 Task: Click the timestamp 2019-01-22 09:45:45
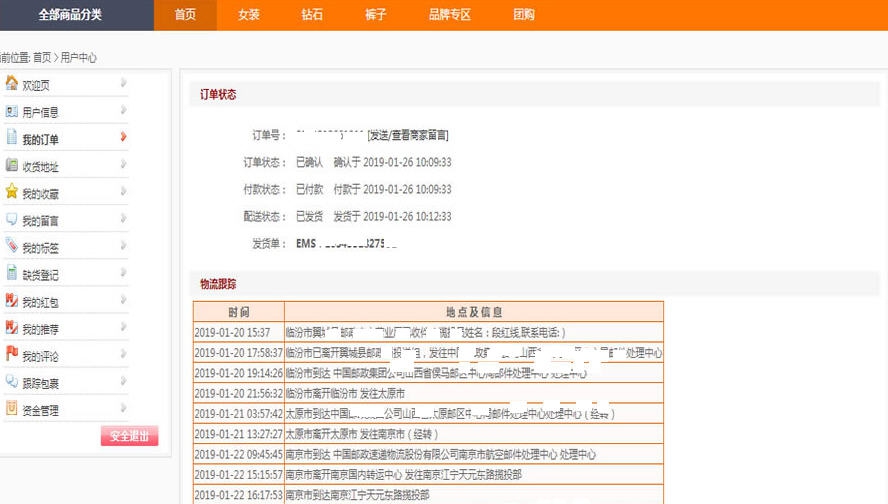[238, 454]
